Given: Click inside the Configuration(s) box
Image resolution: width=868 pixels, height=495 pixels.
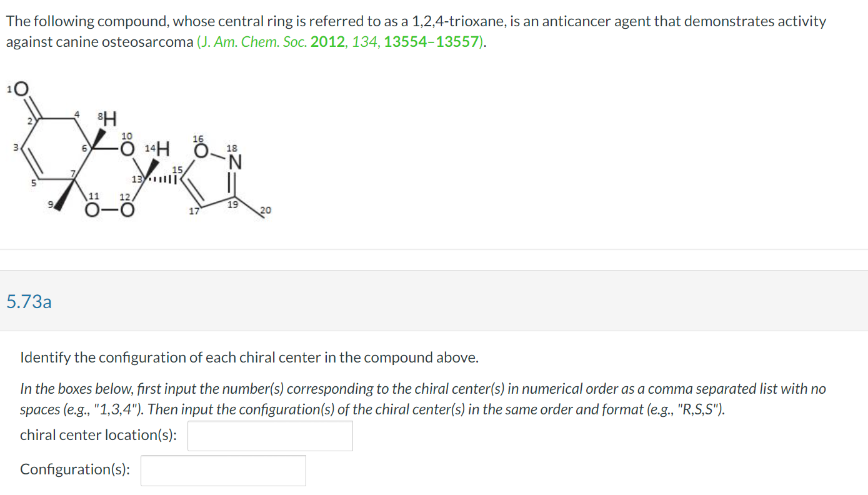Looking at the screenshot, I should click(x=222, y=470).
